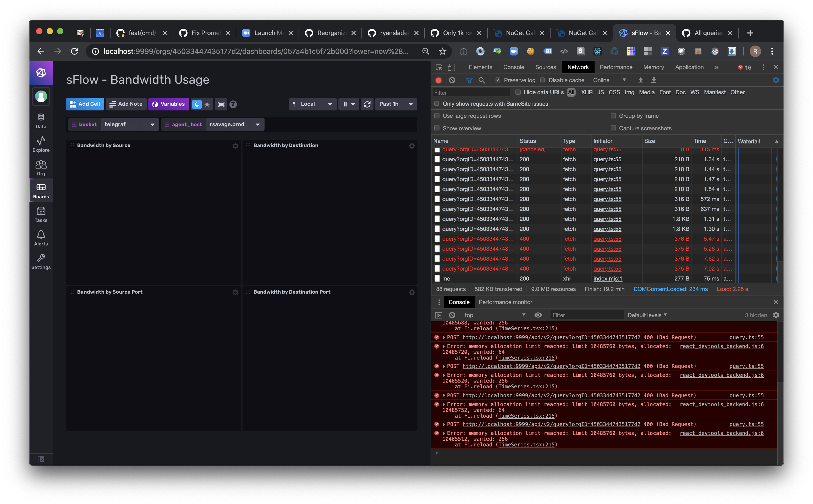This screenshot has height=504, width=813.
Task: Enable the Disable cache checkbox
Action: (542, 80)
